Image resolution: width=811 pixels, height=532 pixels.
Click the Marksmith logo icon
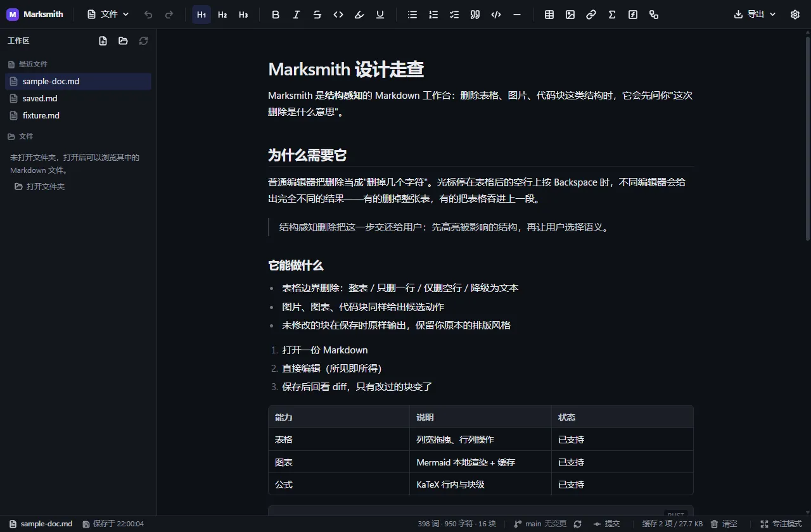point(13,15)
